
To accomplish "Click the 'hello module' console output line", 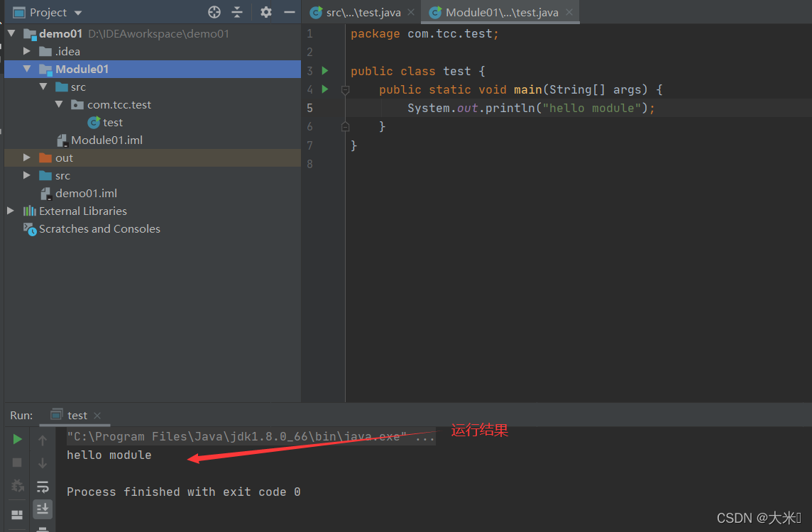I will pyautogui.click(x=109, y=455).
